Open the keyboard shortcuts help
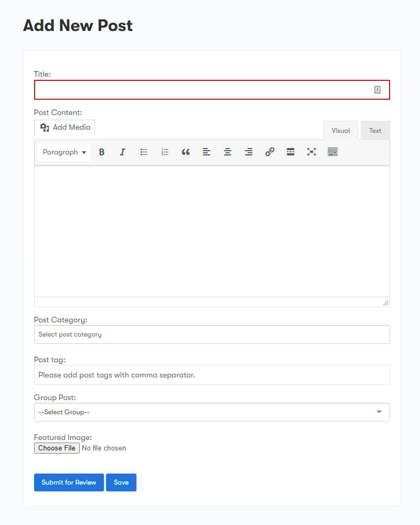This screenshot has height=525, width=420. (333, 152)
